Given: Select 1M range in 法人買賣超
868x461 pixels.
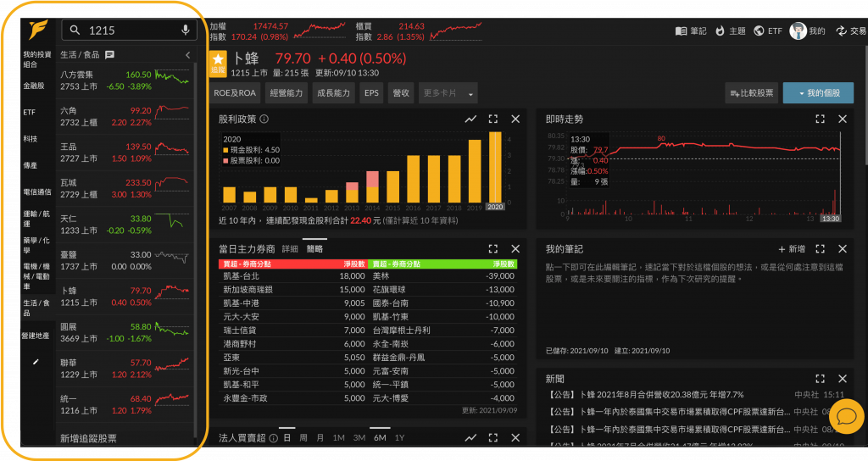Looking at the screenshot, I should click(339, 438).
